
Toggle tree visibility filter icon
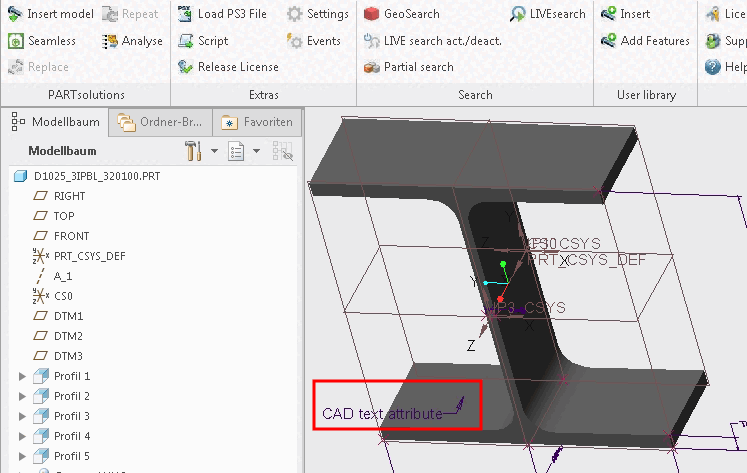point(283,151)
